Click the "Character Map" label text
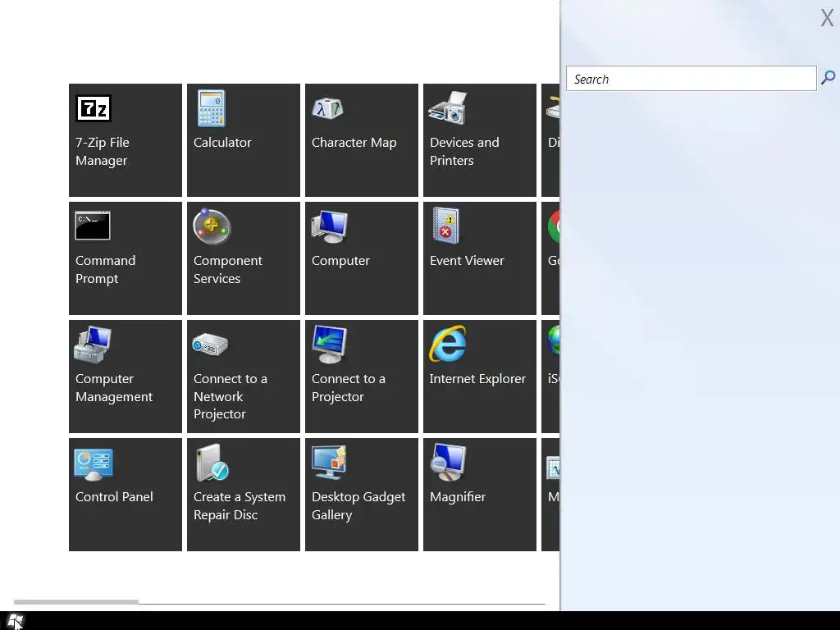The image size is (840, 630). [x=354, y=143]
